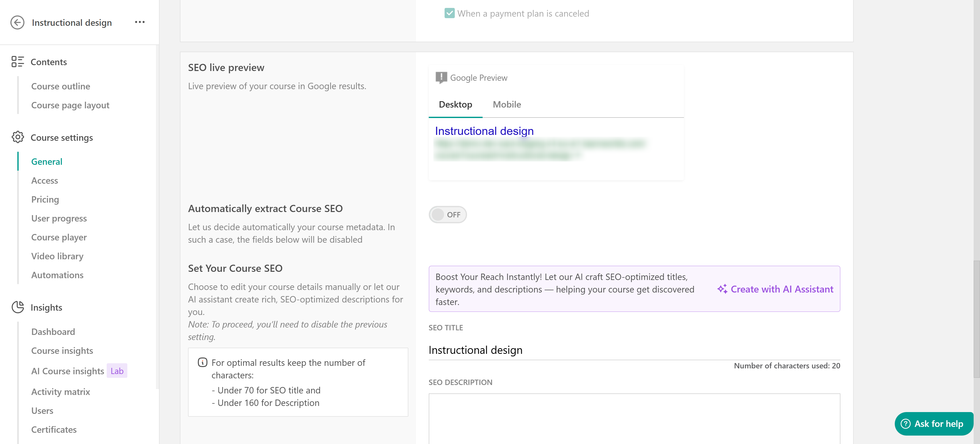Open the Pricing settings page
The image size is (980, 444).
(45, 199)
